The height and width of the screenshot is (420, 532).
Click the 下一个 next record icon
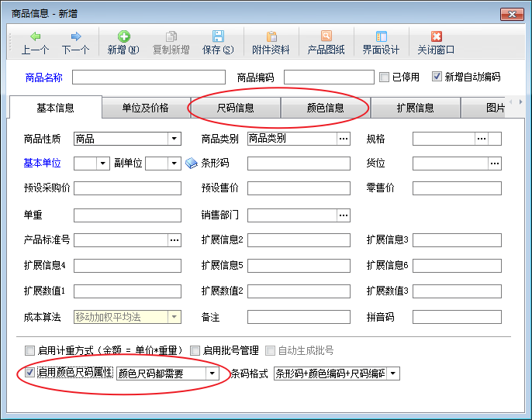pyautogui.click(x=76, y=37)
